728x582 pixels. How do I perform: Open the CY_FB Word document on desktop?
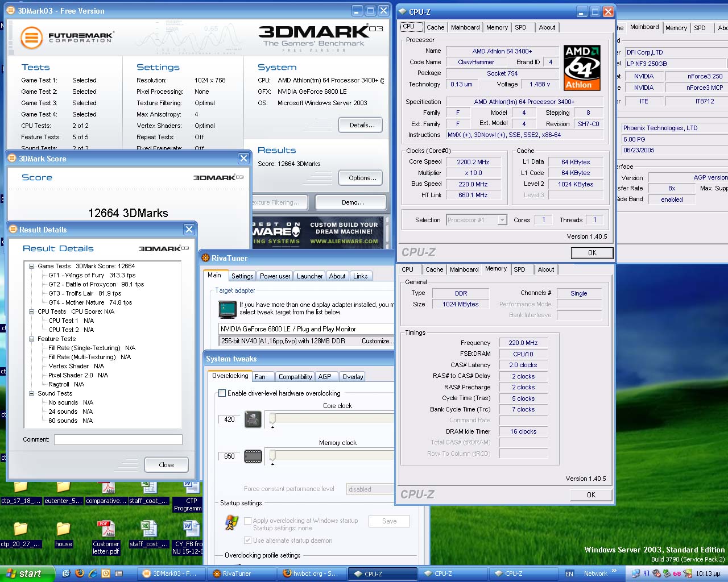click(188, 537)
